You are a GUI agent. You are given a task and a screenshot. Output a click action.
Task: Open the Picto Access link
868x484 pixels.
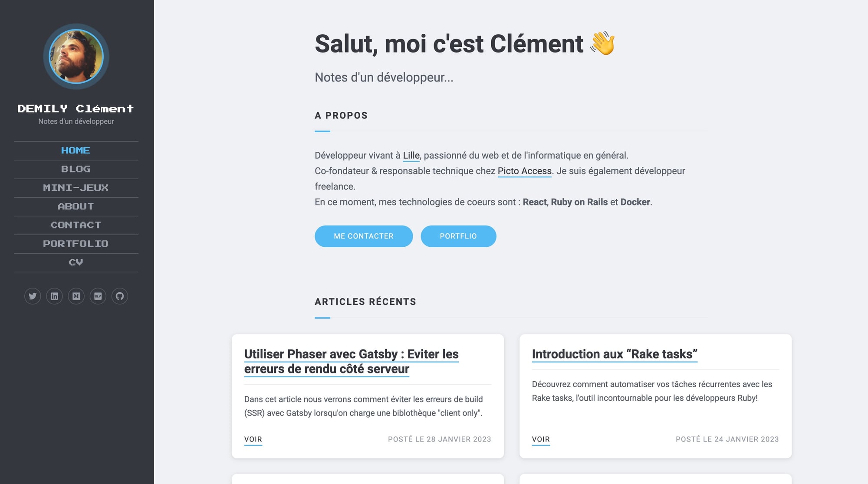pyautogui.click(x=524, y=171)
